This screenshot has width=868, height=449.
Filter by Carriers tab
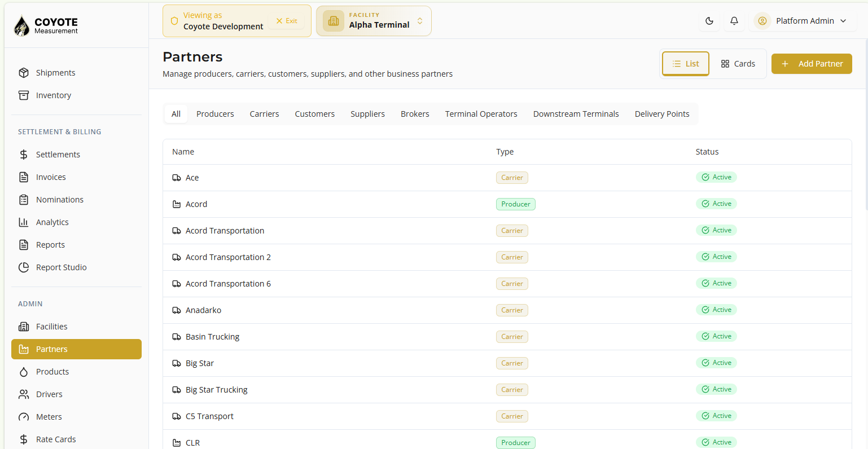(x=264, y=114)
